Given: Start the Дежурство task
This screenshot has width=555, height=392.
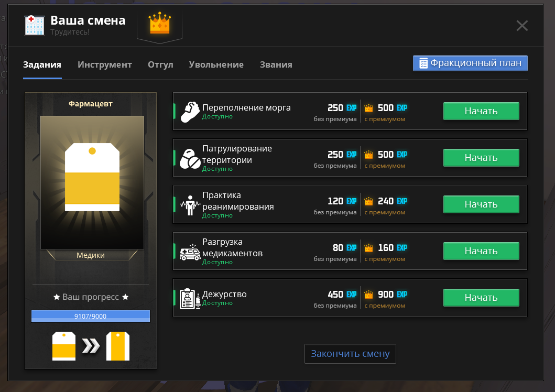Looking at the screenshot, I should coord(481,298).
